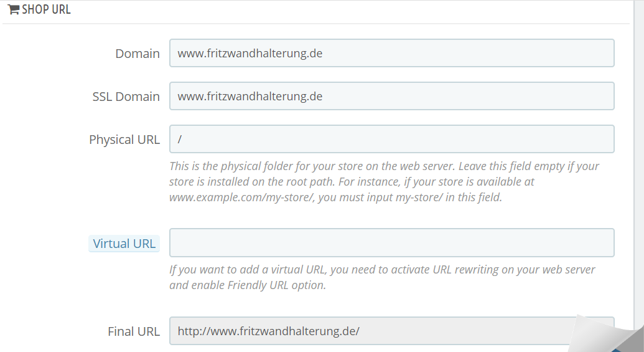644x352 pixels.
Task: Click the Physical URL label
Action: 124,140
